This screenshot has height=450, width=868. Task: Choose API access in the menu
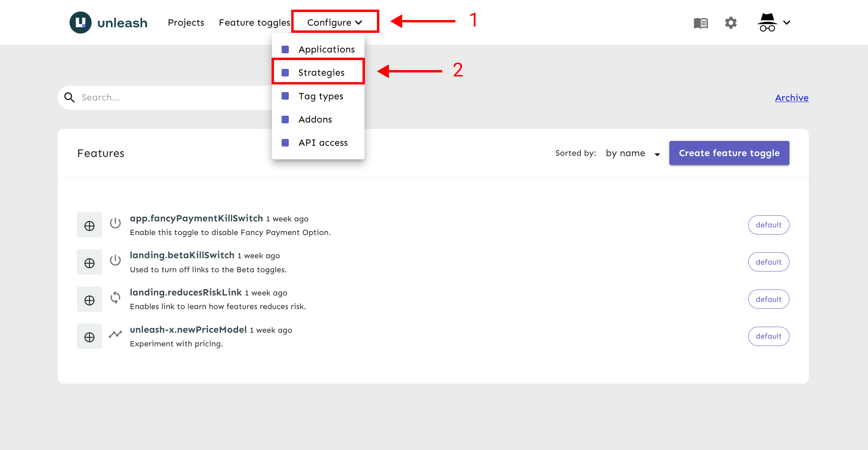[323, 143]
